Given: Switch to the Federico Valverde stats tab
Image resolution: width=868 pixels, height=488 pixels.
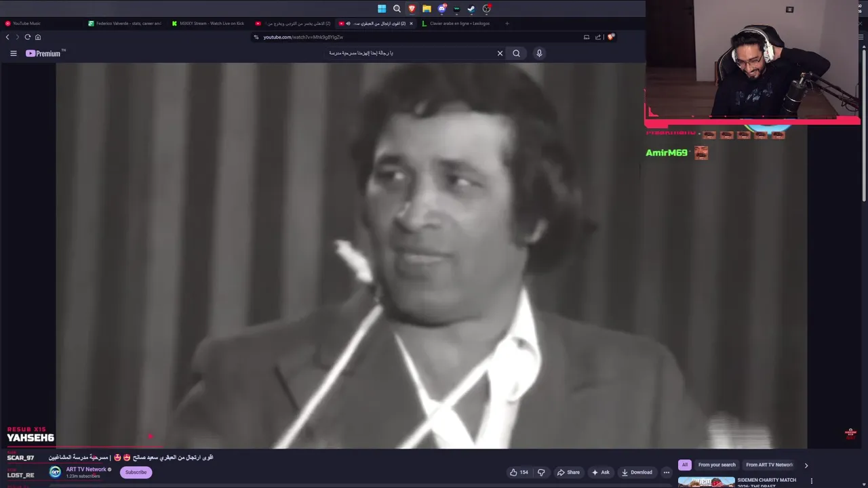Looking at the screenshot, I should 126,24.
